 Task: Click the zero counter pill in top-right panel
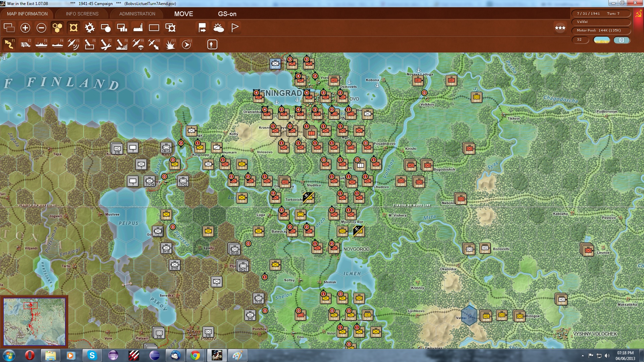pos(622,40)
